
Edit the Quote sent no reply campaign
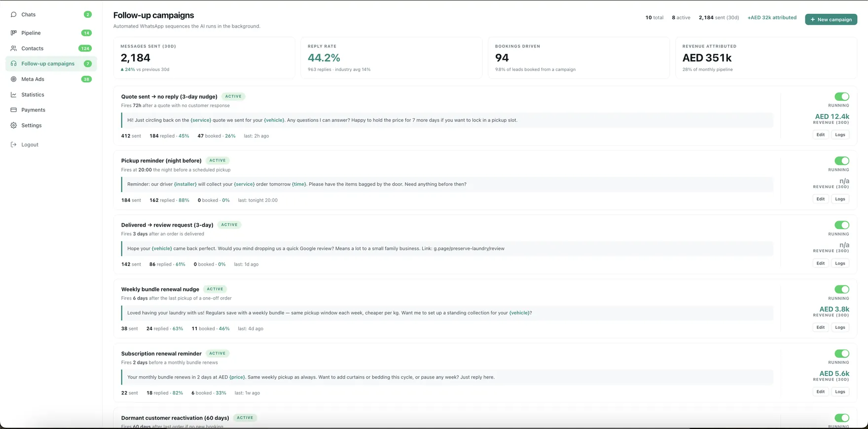[x=821, y=135]
